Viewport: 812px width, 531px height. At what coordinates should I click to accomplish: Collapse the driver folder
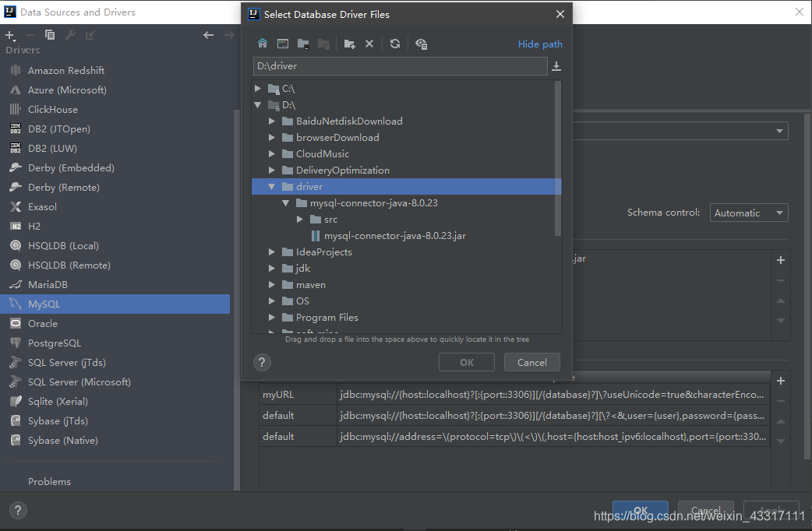pyautogui.click(x=272, y=186)
